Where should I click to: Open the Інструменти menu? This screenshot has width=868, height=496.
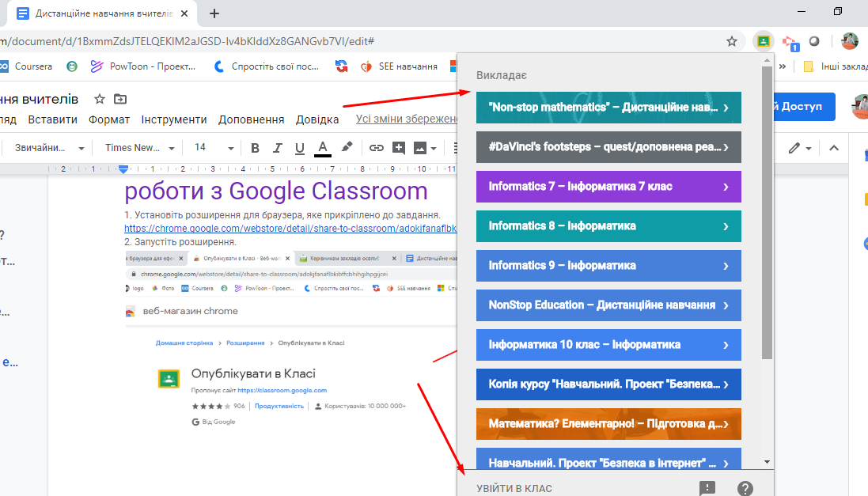(174, 119)
